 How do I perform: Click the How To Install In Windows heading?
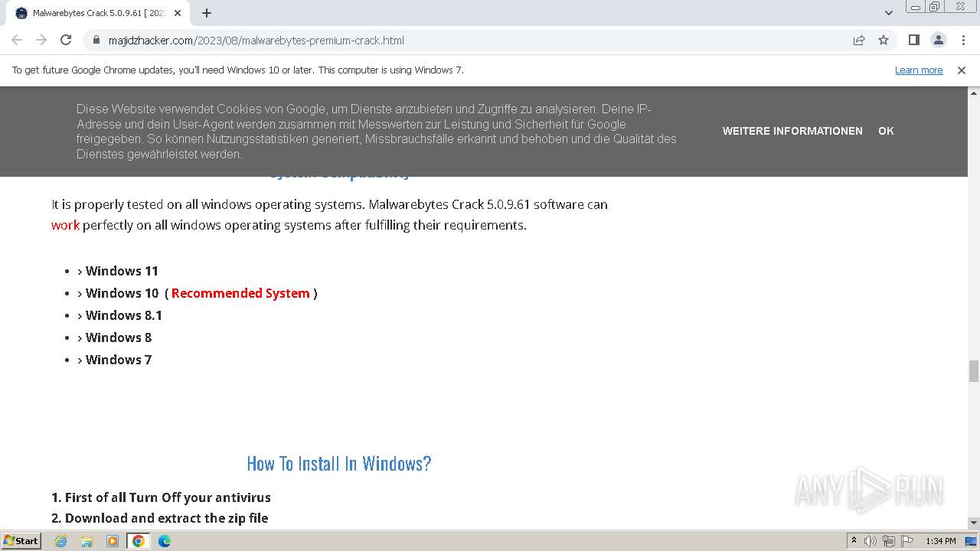click(339, 464)
